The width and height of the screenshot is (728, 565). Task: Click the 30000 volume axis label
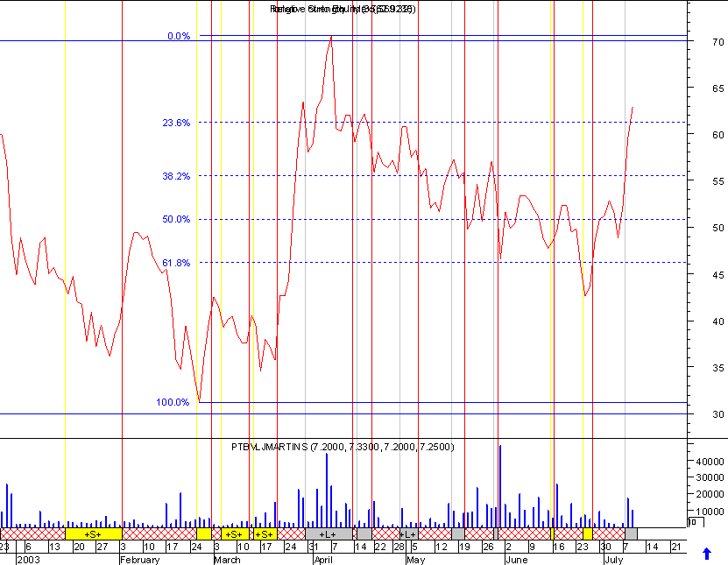(710, 477)
